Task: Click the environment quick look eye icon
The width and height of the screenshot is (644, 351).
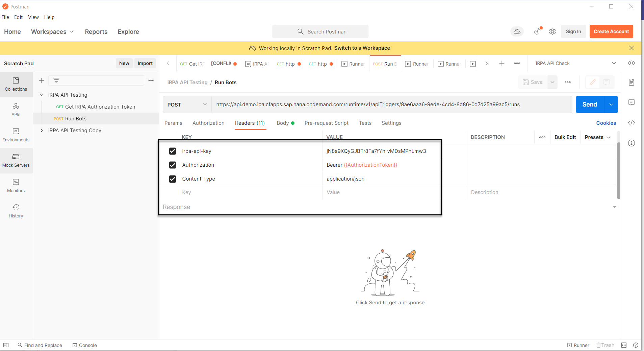Action: pos(632,63)
